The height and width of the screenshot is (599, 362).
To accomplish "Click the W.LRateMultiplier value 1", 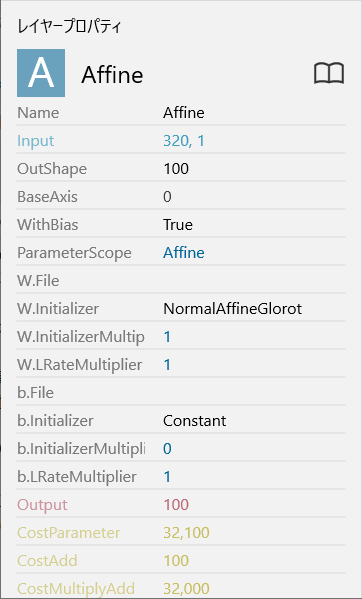I will click(167, 365).
